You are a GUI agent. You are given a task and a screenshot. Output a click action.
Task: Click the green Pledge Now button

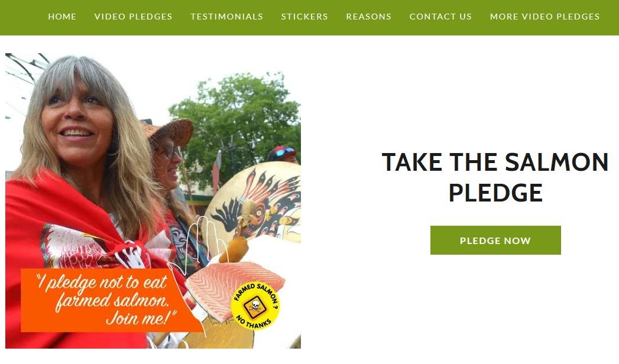coord(495,240)
